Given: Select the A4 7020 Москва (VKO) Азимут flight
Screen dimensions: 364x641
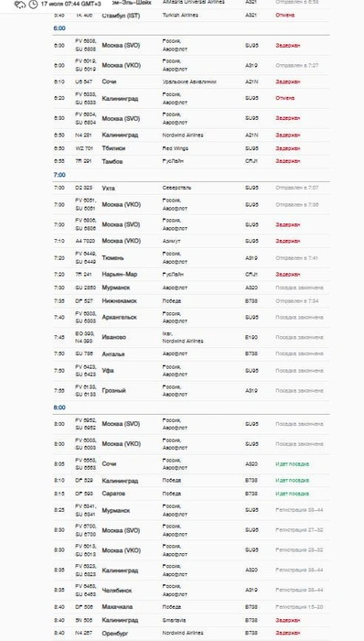Looking at the screenshot, I should point(191,241).
